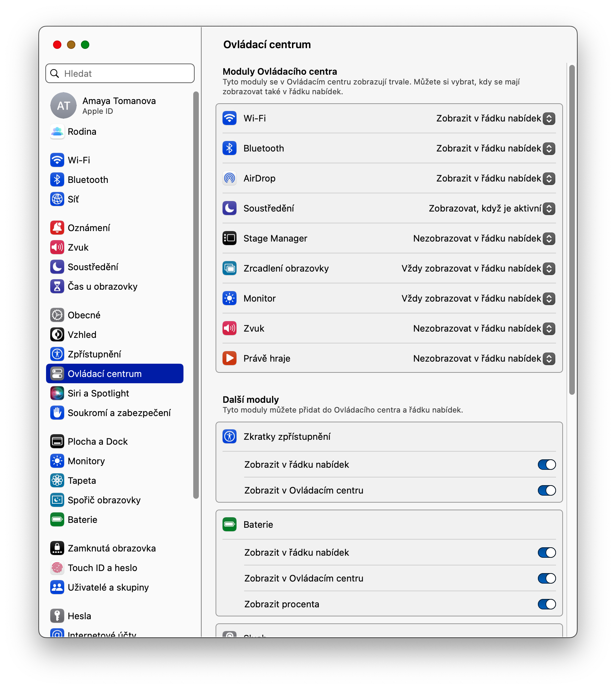Expand the Právě hraje dropdown selector
This screenshot has height=689, width=616.
point(484,358)
